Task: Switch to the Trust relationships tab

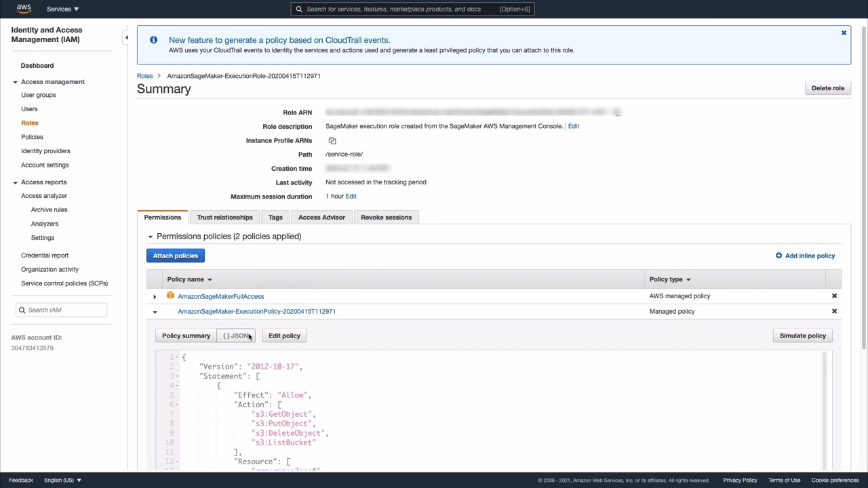Action: click(x=224, y=218)
